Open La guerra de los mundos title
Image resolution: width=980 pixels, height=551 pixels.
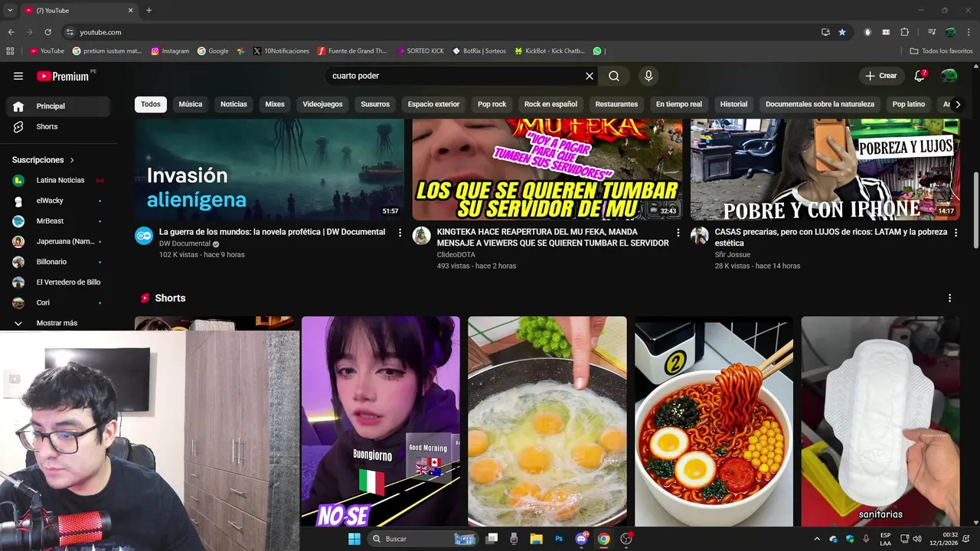click(272, 232)
